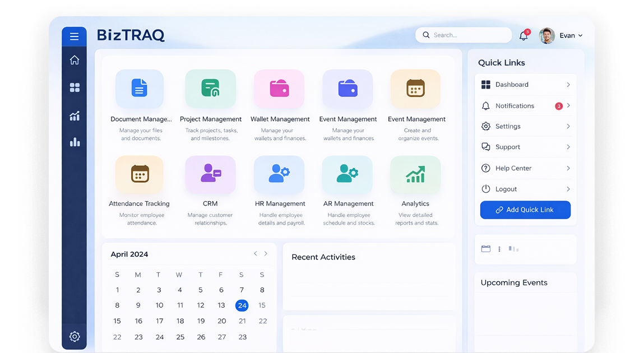Select the highlighted date 24 in calendar
Image resolution: width=644 pixels, height=353 pixels.
point(242,305)
